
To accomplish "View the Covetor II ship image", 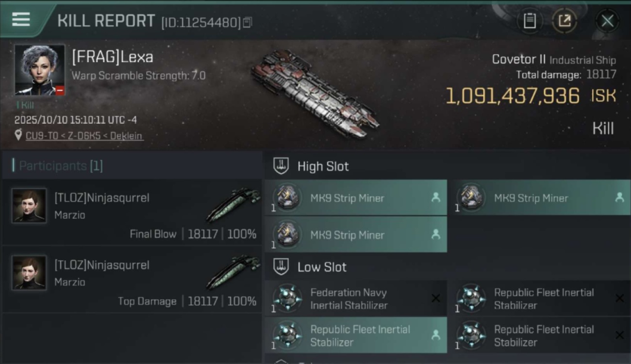I will pyautogui.click(x=315, y=93).
